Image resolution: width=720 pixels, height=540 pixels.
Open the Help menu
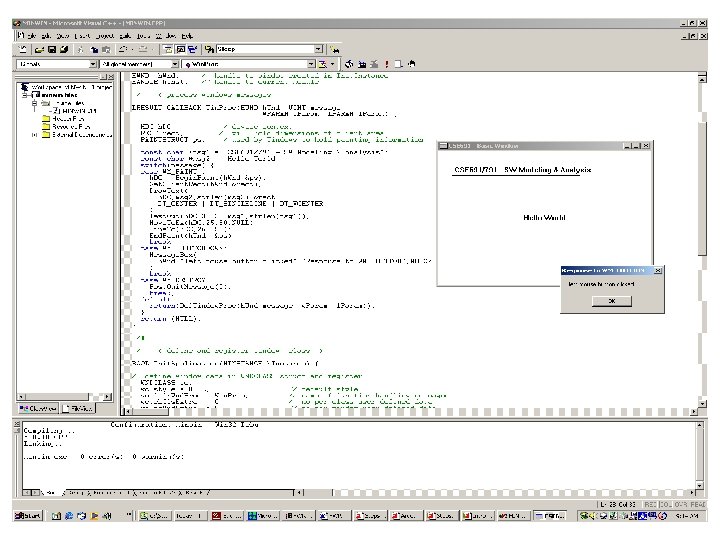point(187,36)
